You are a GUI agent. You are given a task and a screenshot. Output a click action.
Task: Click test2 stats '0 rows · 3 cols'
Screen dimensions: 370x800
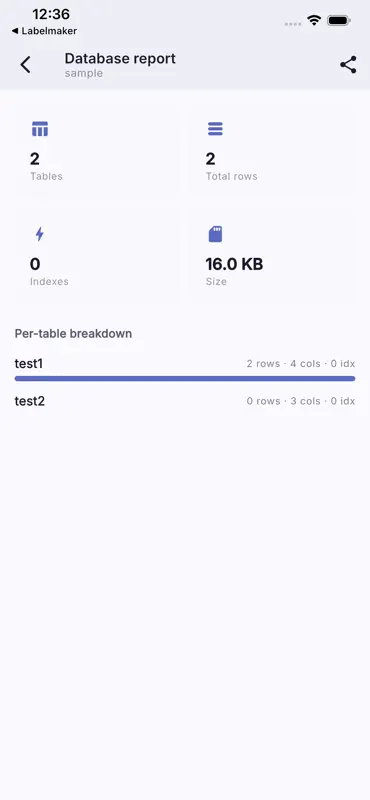(284, 401)
